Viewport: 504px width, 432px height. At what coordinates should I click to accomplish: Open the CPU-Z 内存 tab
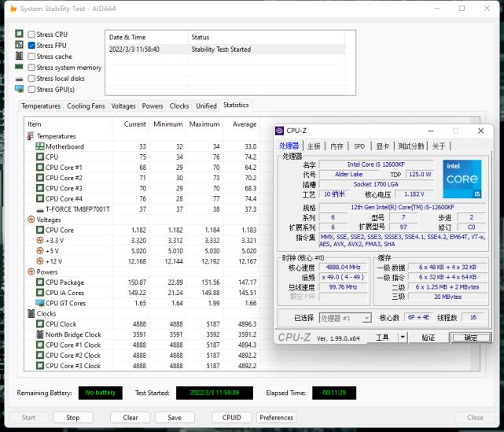click(x=337, y=146)
